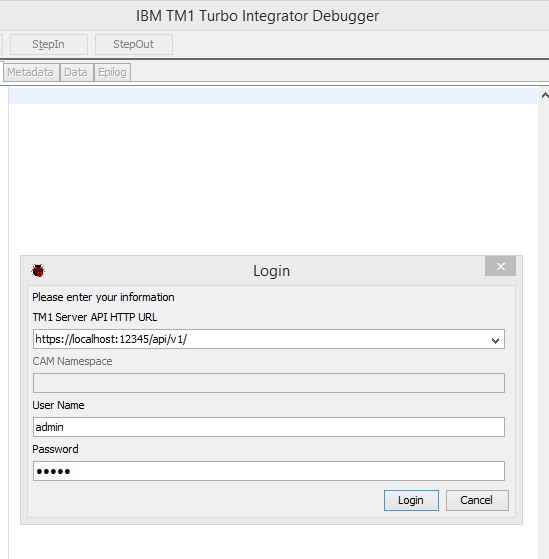549x559 pixels.
Task: Click the 'IBM TM1 Turbo Integrator Debugger' title
Action: point(257,16)
